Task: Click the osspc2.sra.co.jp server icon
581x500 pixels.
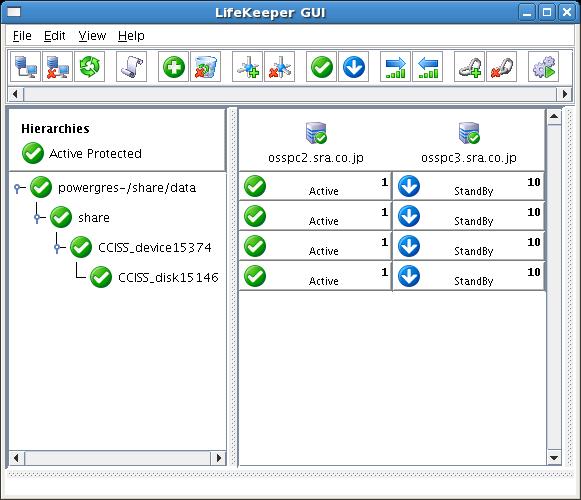Action: (316, 133)
